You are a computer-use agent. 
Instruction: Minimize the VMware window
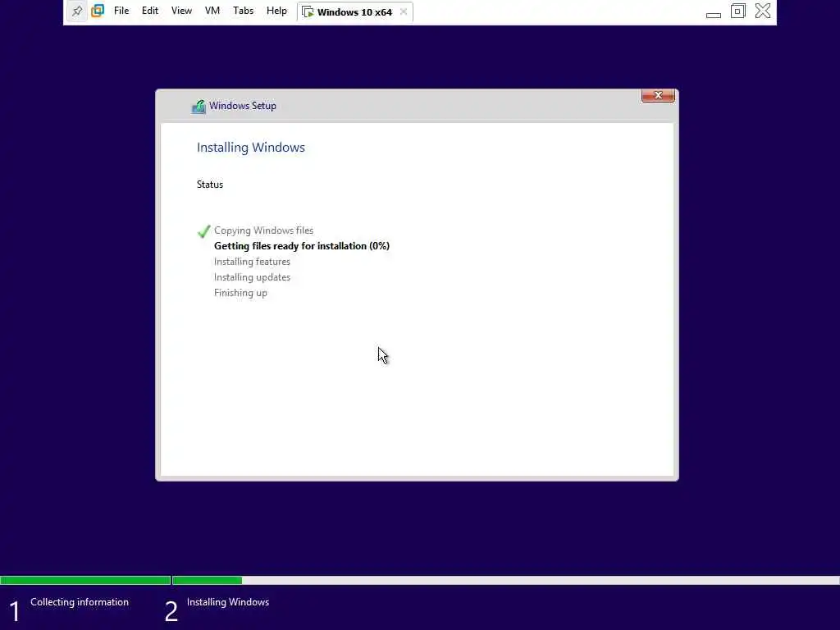(714, 15)
